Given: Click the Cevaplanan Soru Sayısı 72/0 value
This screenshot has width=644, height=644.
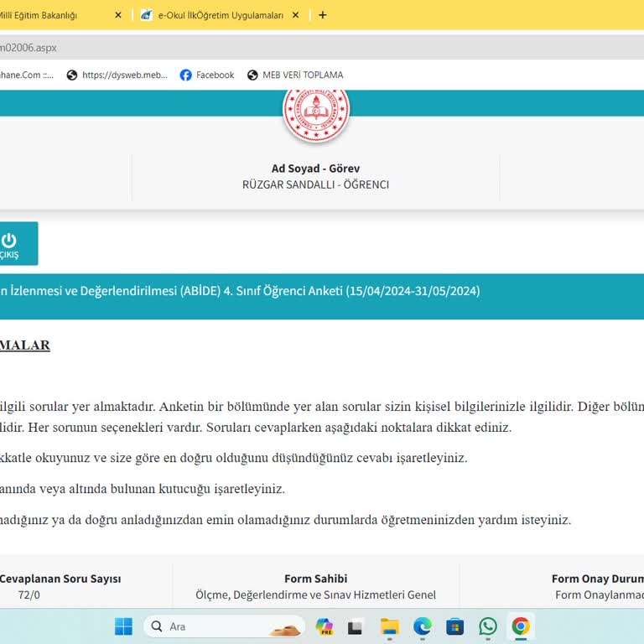Looking at the screenshot, I should (x=29, y=595).
